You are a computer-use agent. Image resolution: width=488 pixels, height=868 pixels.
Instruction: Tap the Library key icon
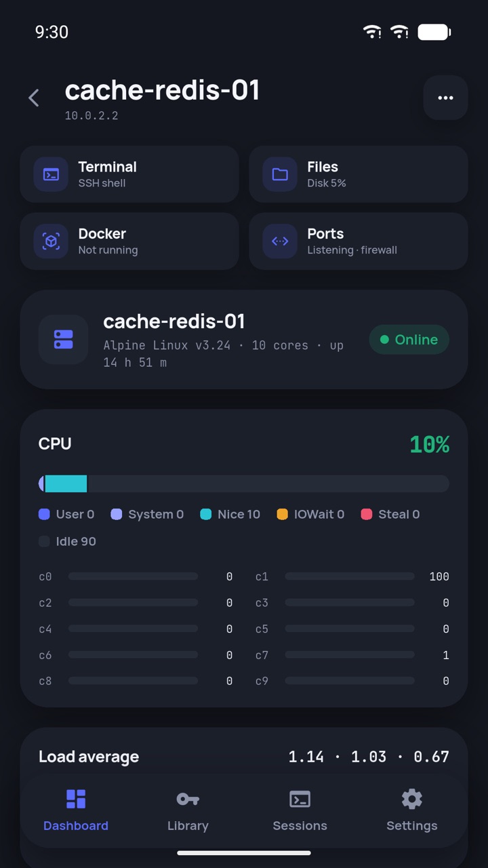coord(188,800)
